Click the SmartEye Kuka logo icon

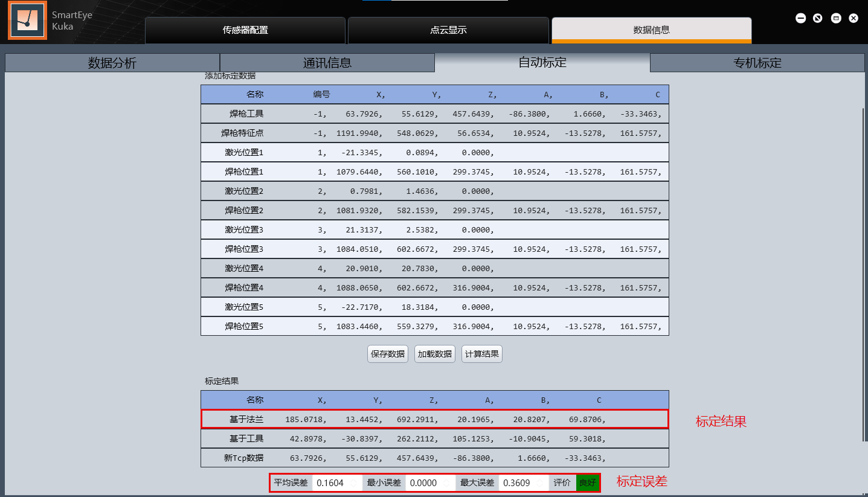point(27,21)
